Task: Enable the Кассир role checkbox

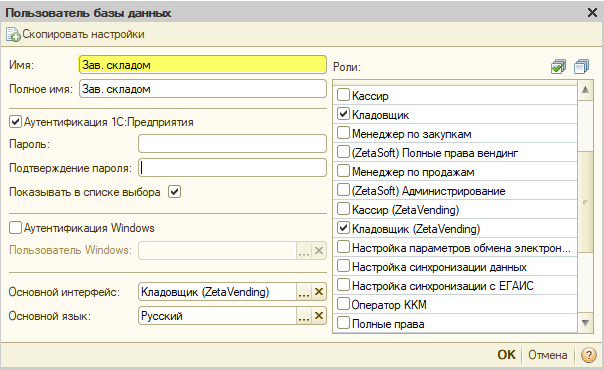Action: (343, 95)
